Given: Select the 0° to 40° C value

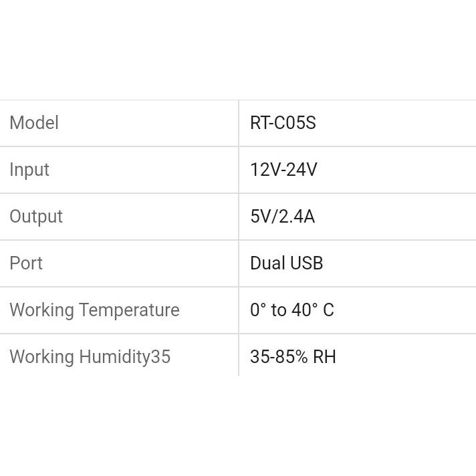Looking at the screenshot, I should point(291,310).
